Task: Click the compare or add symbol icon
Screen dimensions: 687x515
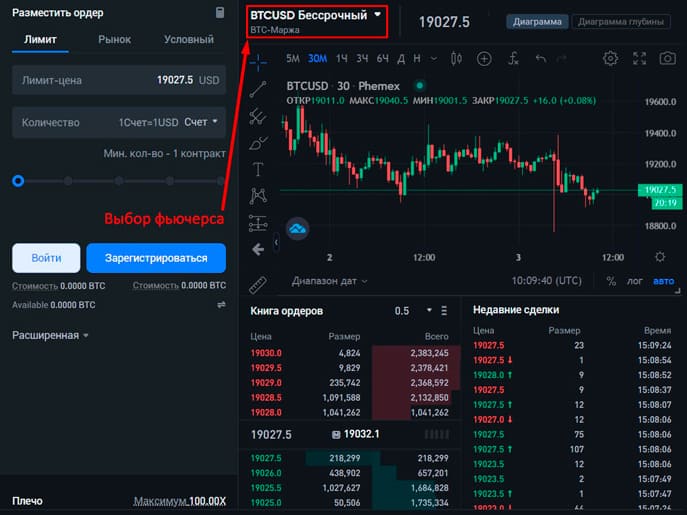Action: 484,58
